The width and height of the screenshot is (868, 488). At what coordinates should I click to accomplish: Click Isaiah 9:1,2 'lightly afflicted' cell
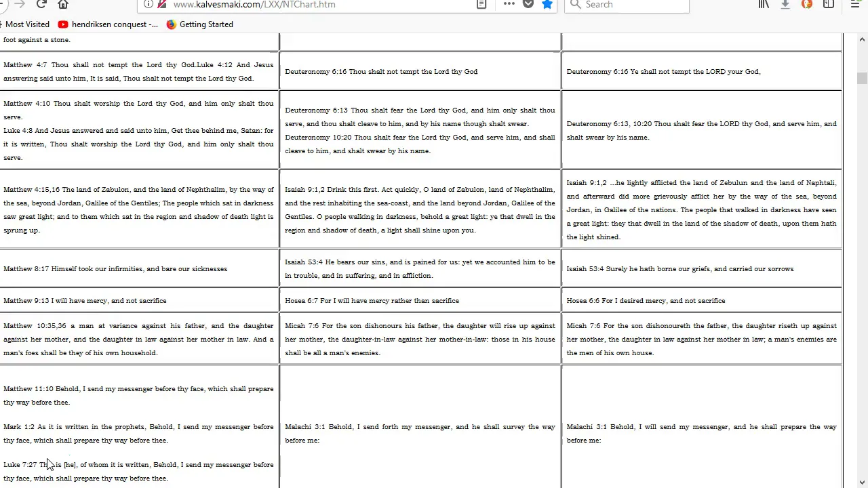702,209
